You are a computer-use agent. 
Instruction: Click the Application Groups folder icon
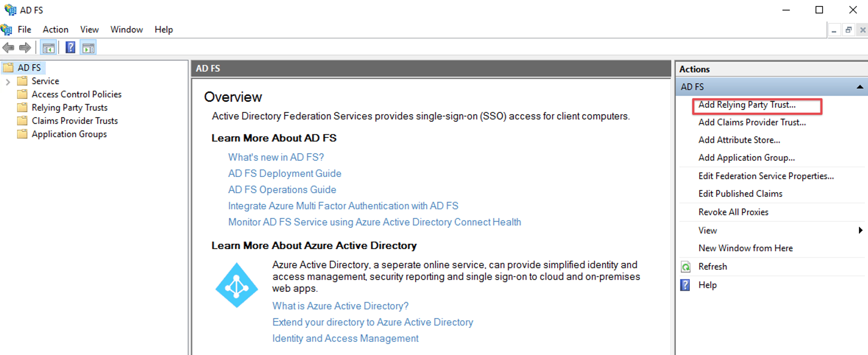click(x=22, y=134)
